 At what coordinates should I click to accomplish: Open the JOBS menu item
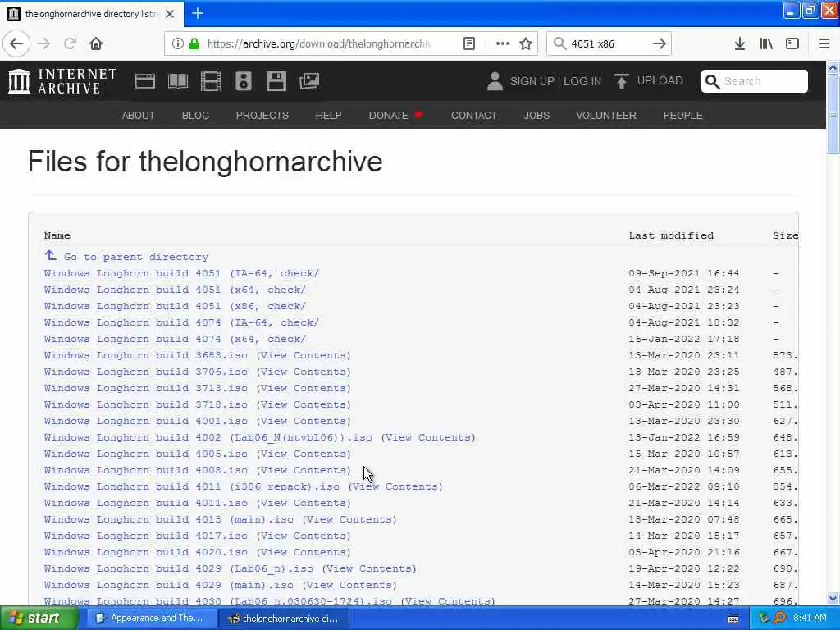coord(536,115)
